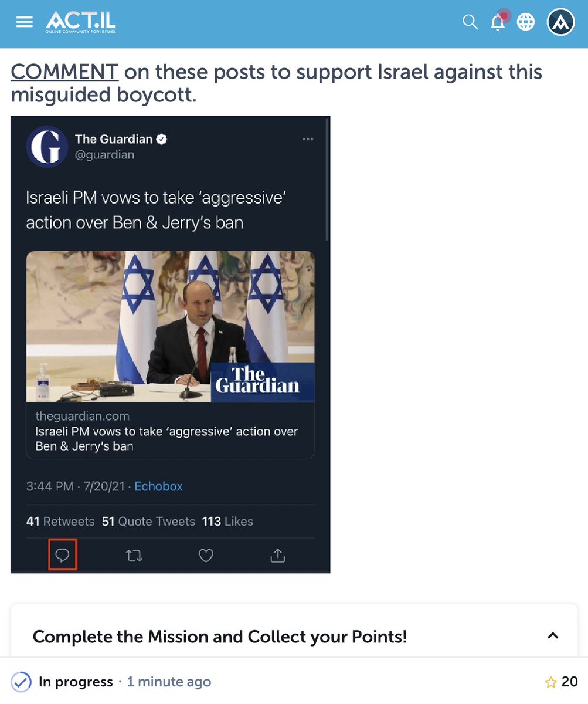The height and width of the screenshot is (704, 588).
Task: Collapse the Complete the Mission section
Action: (x=552, y=636)
